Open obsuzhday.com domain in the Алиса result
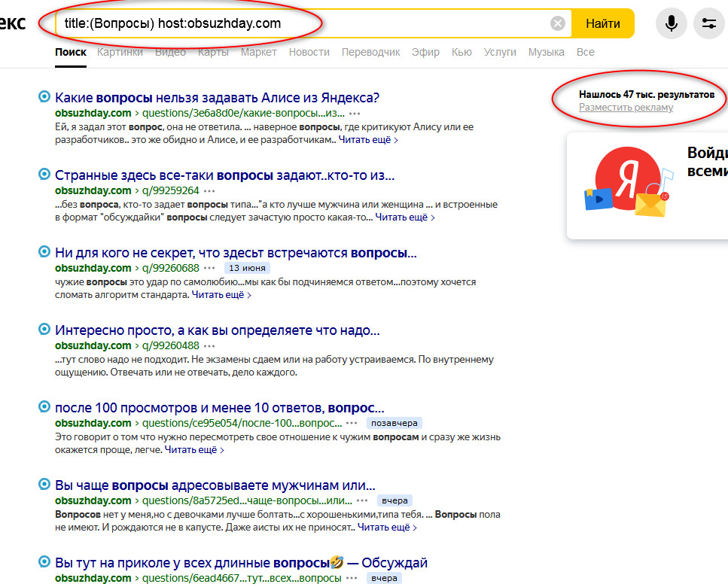Image resolution: width=728 pixels, height=587 pixels. [x=93, y=113]
